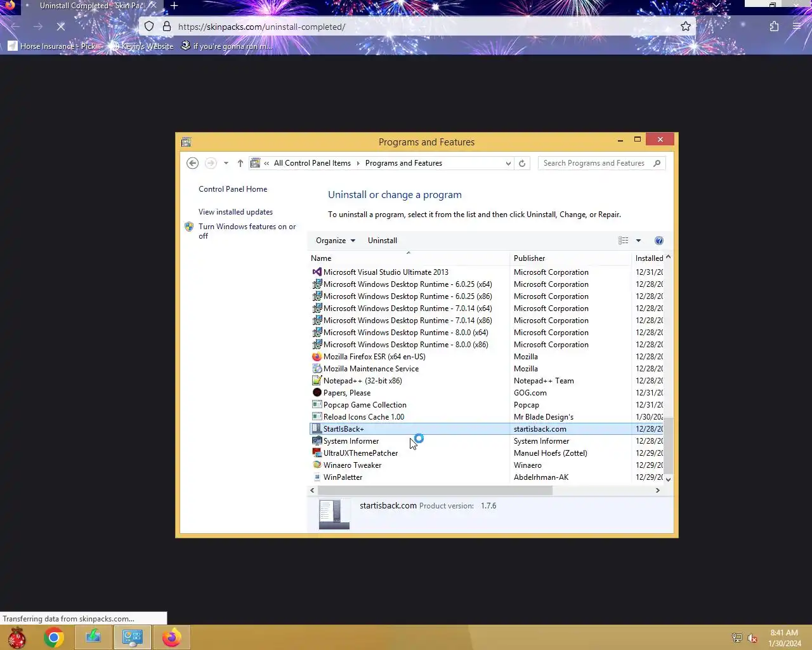Open the Firefox extensions icon
This screenshot has height=650, width=812.
click(x=774, y=27)
